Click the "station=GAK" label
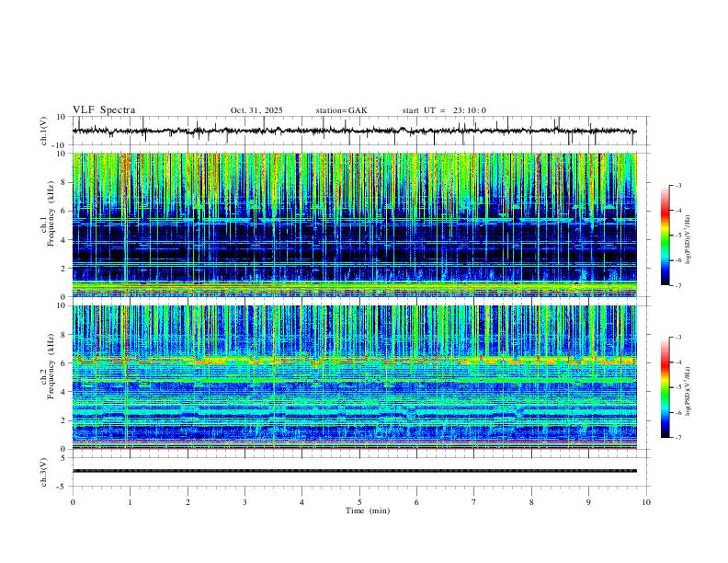The width and height of the screenshot is (728, 563). tap(341, 110)
